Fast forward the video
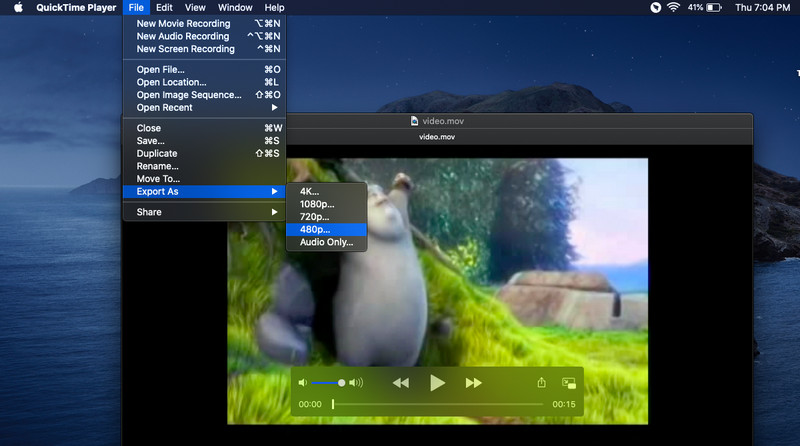This screenshot has height=446, width=800. [473, 383]
